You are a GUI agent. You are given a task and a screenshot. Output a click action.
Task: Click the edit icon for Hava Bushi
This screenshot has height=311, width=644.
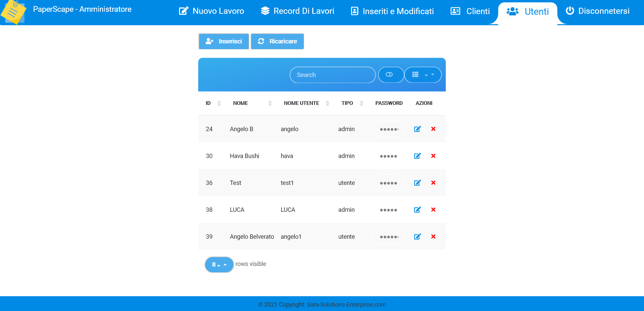tap(417, 156)
